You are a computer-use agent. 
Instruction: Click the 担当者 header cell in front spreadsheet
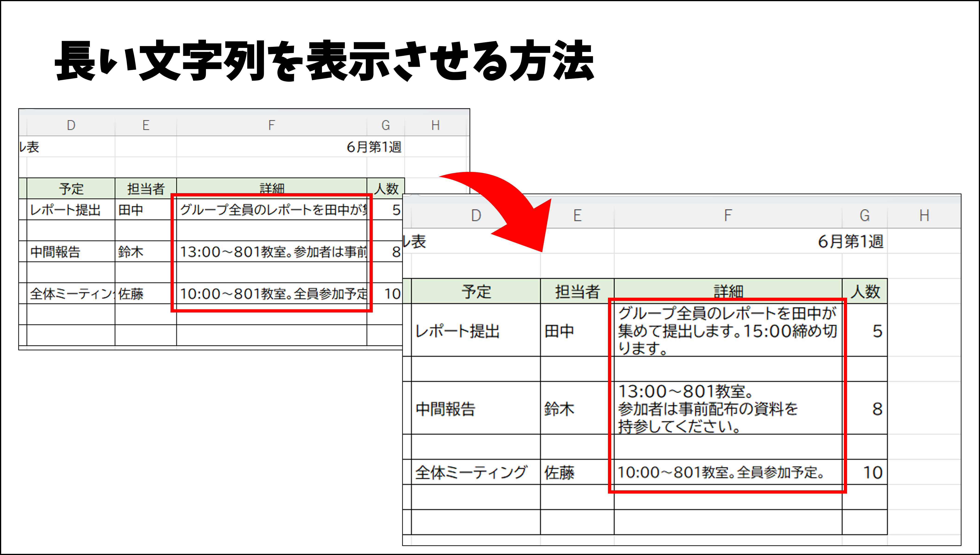[x=577, y=291]
